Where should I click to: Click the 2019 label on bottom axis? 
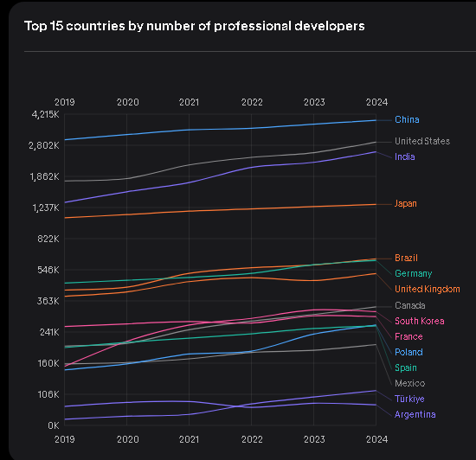[64, 439]
